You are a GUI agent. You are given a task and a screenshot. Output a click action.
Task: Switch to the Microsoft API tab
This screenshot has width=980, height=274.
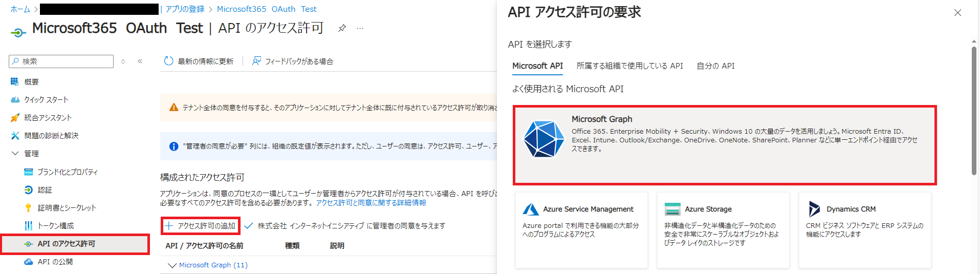tap(537, 66)
